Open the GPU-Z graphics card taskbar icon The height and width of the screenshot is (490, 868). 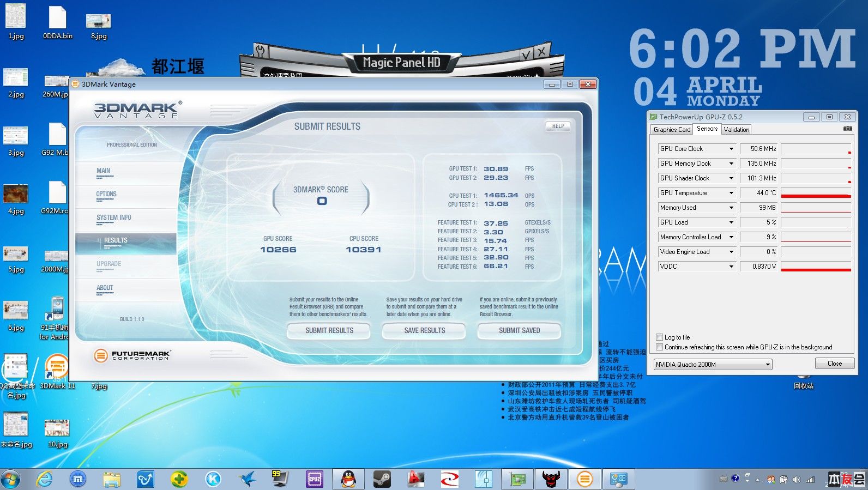pyautogui.click(x=517, y=479)
